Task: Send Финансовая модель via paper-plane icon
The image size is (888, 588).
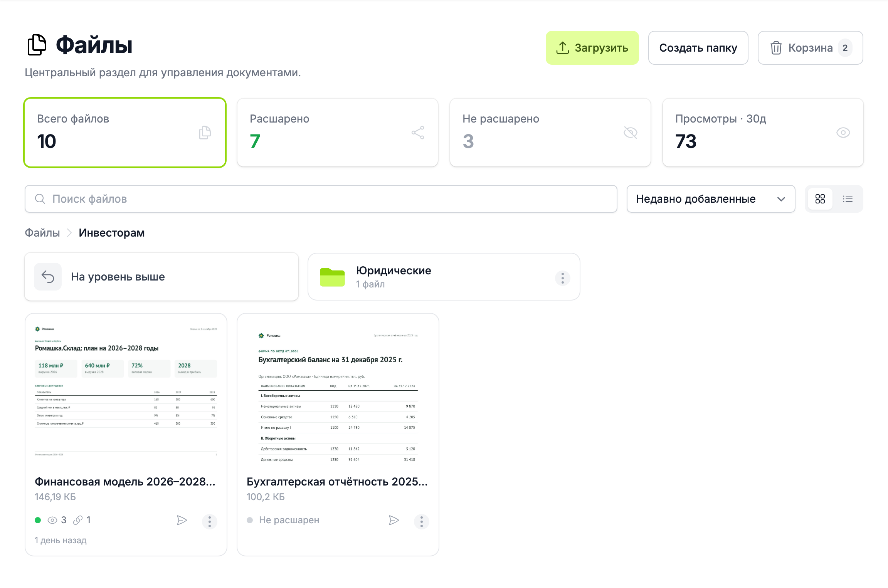Action: tap(182, 520)
